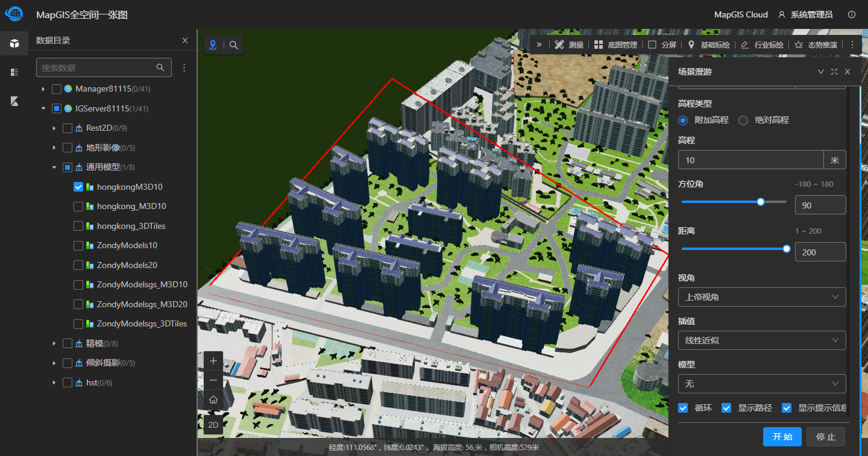The width and height of the screenshot is (868, 456).
Task: Open 基础标绘 basic plotting tool
Action: (709, 45)
